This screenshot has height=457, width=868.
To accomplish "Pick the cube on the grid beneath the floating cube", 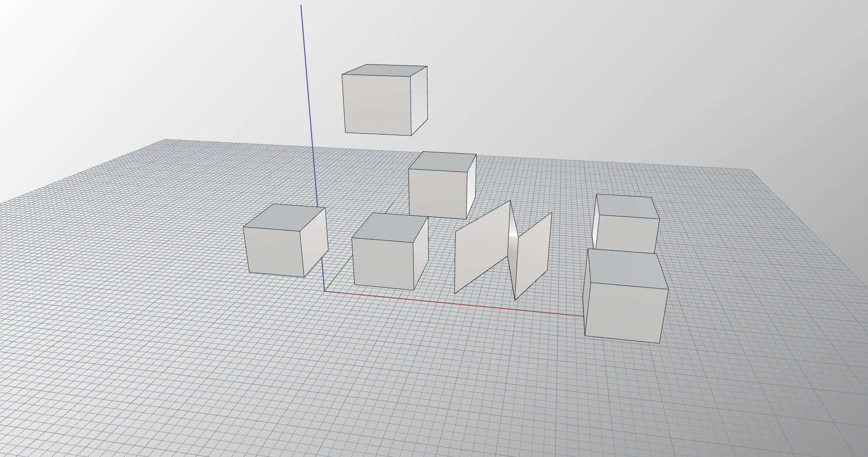I will coord(442,185).
